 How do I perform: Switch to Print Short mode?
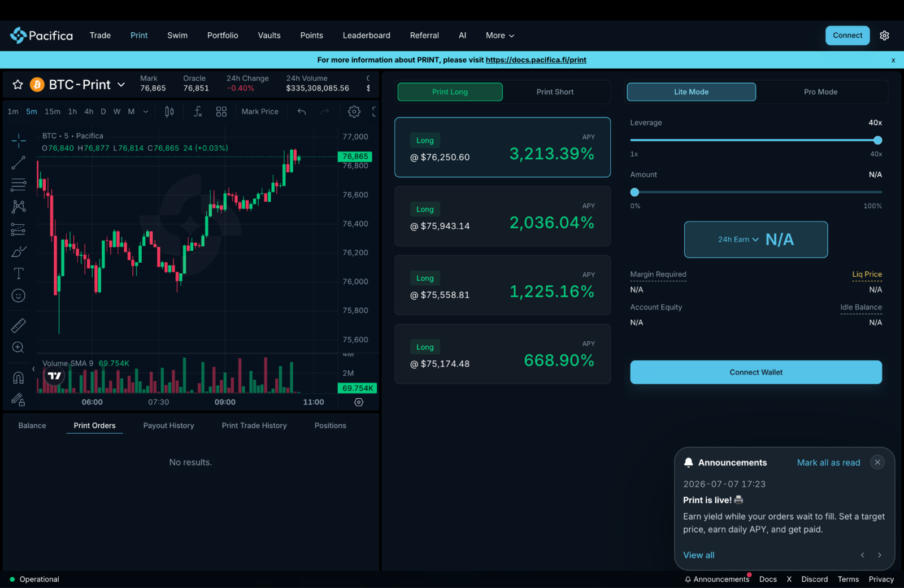coord(555,92)
